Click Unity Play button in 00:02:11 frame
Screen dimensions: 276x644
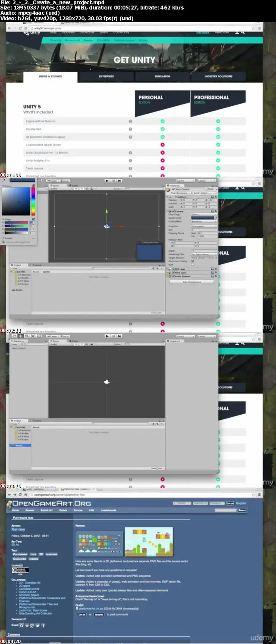[107, 181]
